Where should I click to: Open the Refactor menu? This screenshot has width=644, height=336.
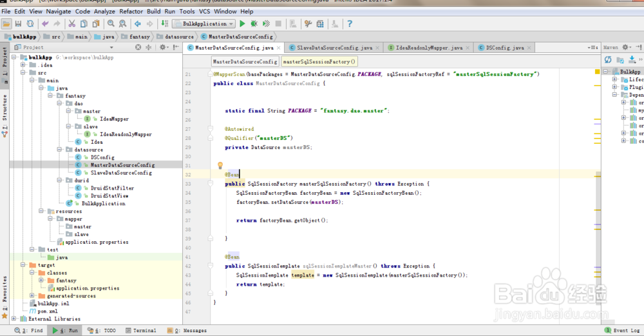(131, 11)
